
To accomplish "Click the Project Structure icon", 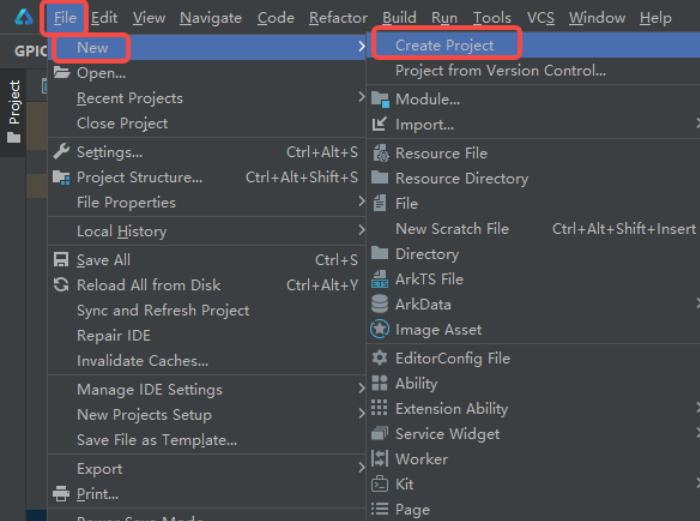I will tap(61, 177).
